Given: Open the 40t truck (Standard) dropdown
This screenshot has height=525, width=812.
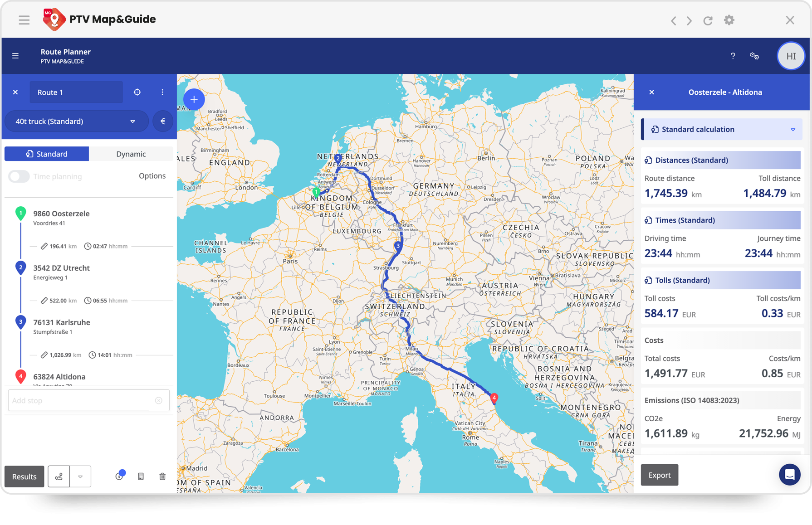Looking at the screenshot, I should tap(76, 121).
